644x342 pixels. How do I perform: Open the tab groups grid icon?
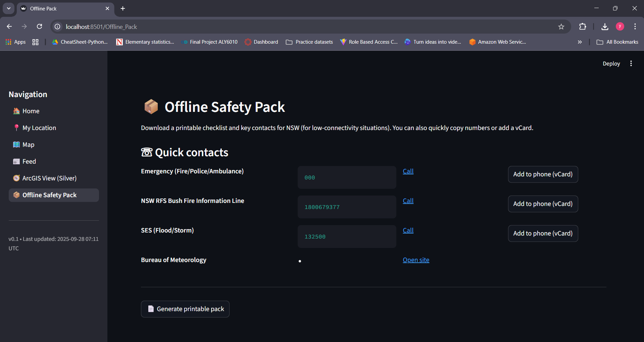pos(35,42)
